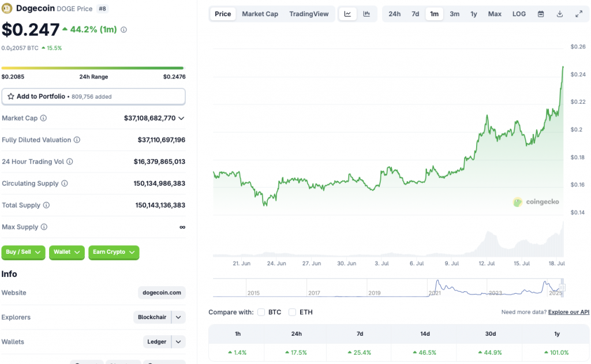Open the dogecoin.com website link

(162, 293)
